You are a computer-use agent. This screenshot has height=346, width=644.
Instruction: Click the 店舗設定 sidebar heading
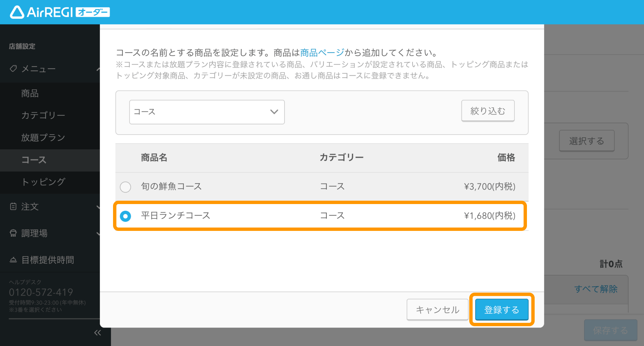22,46
